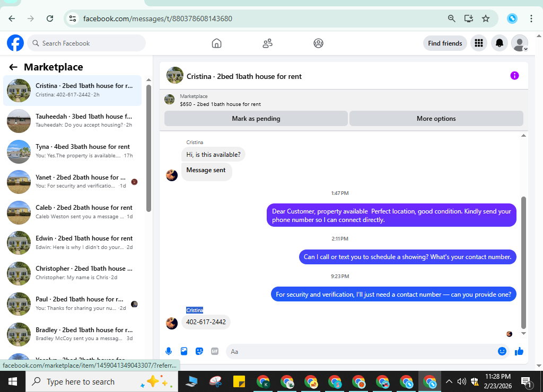Open Tyna 4bed 3bath conversation
Screen dimensions: 543x392
72,151
